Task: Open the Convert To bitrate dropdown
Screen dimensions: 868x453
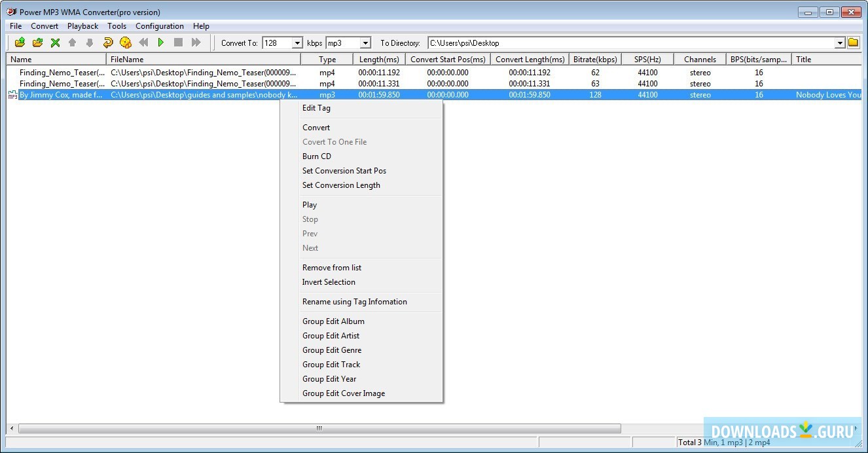Action: [x=297, y=42]
